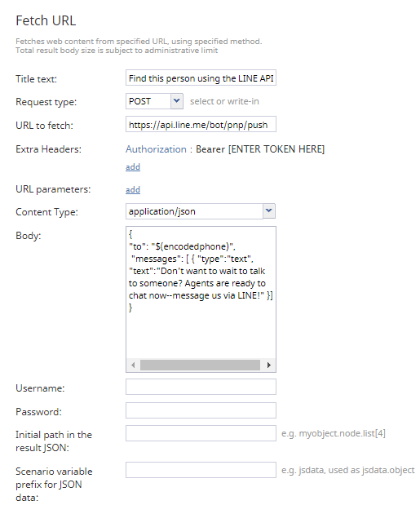Screen dimensions: 420x505
Task: Focus the Password input field
Action: (201, 410)
